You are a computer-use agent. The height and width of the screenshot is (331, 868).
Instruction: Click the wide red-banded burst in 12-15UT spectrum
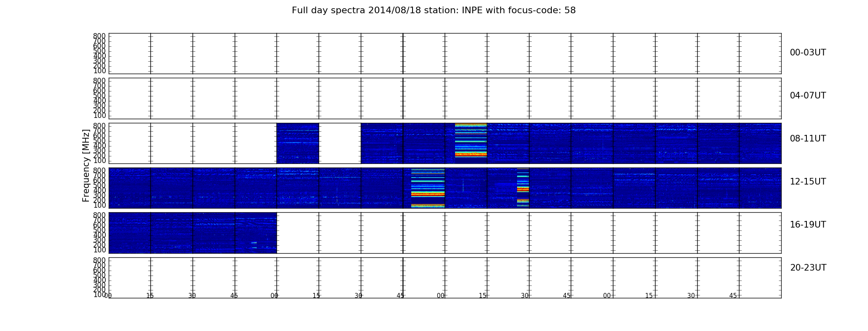click(x=428, y=188)
